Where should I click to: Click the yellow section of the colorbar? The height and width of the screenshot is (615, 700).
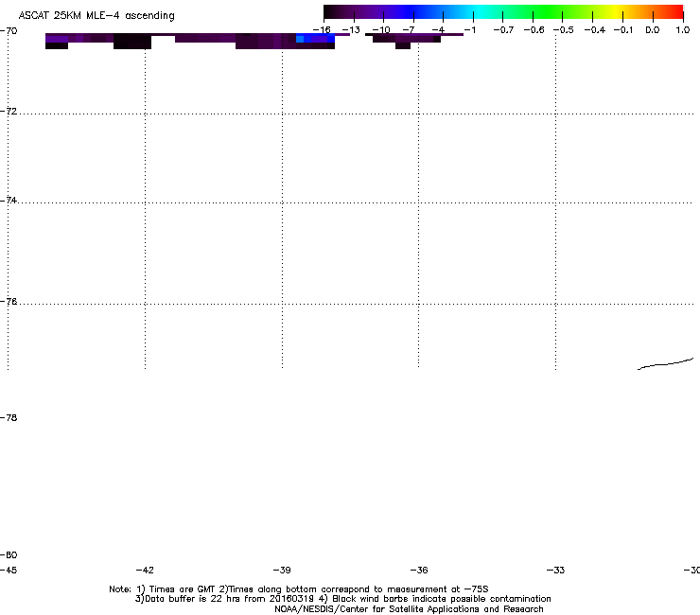(619, 11)
